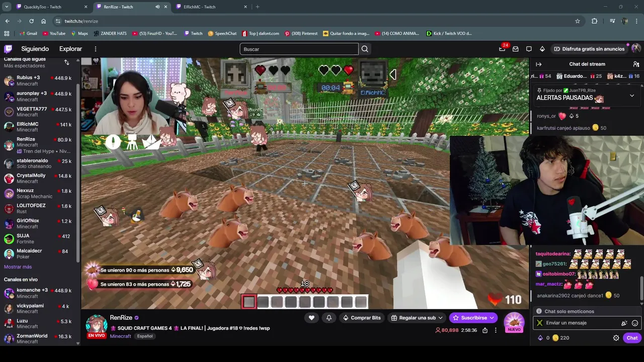
Task: Open emote picker smiley icon
Action: [x=635, y=323]
